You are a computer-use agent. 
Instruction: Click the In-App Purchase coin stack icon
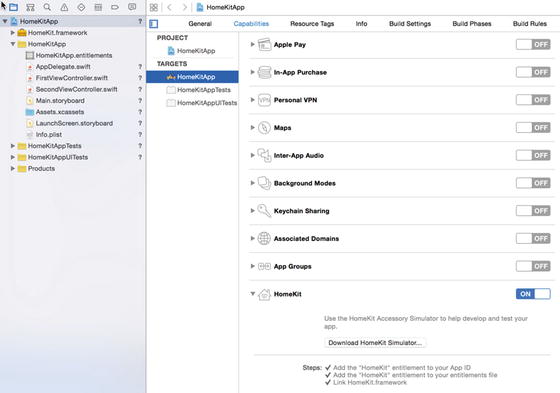point(264,73)
